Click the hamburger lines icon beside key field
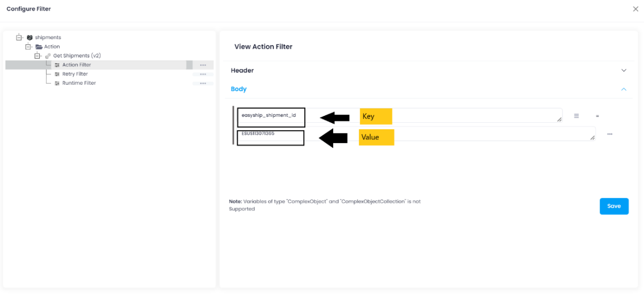 (x=576, y=116)
